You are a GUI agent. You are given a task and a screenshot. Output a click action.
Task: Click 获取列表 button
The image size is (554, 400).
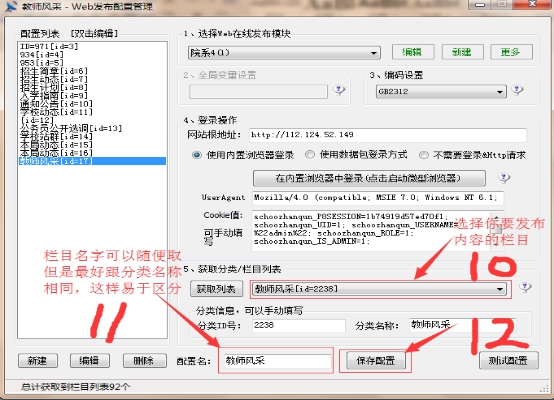[216, 289]
